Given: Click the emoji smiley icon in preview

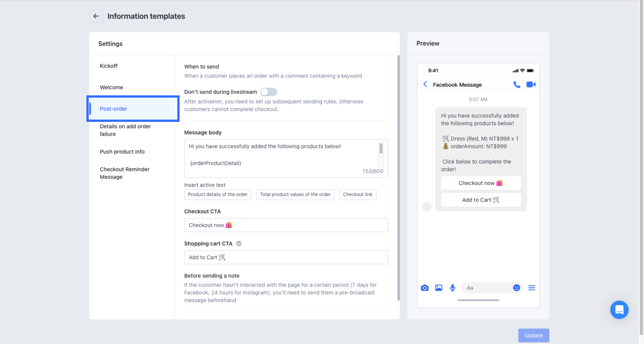Looking at the screenshot, I should [x=516, y=288].
